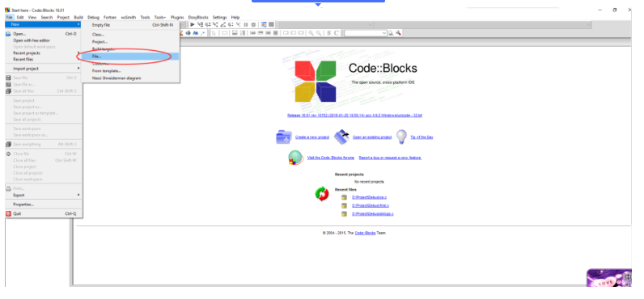
Task: Click the Release 16.01 version info link
Action: point(355,116)
